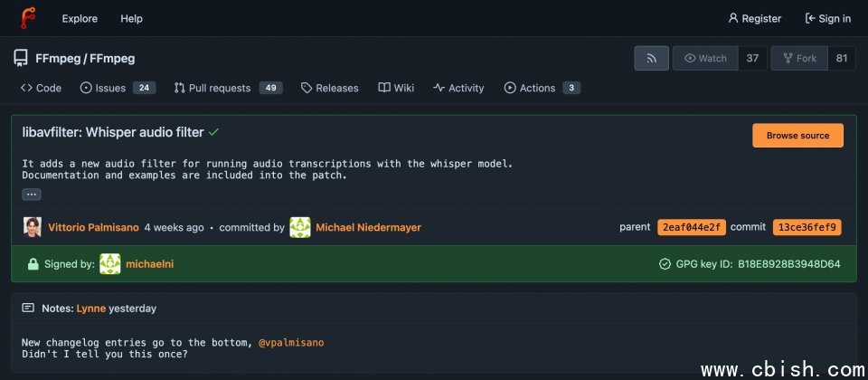868x380 pixels.
Task: Open Lynne's profile link in Notes
Action: [x=91, y=309]
